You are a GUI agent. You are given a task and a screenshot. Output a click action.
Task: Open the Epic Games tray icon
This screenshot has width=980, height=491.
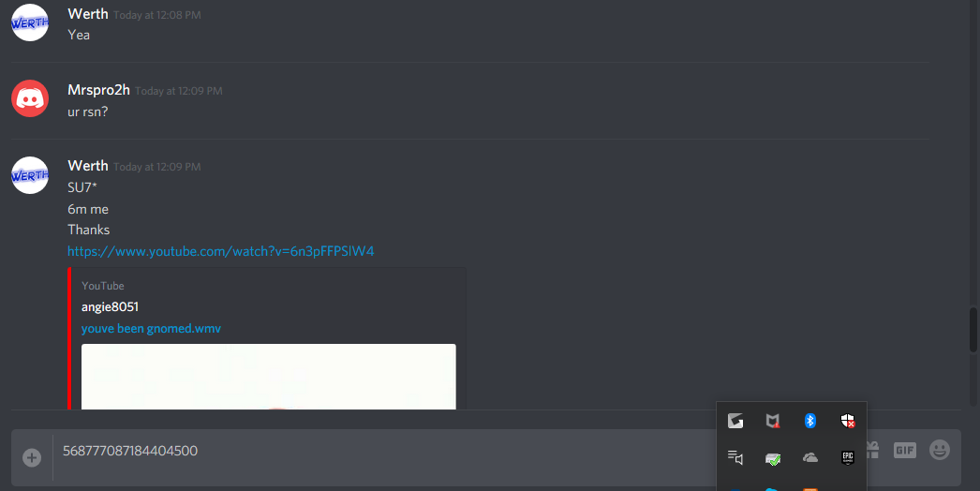click(x=848, y=458)
